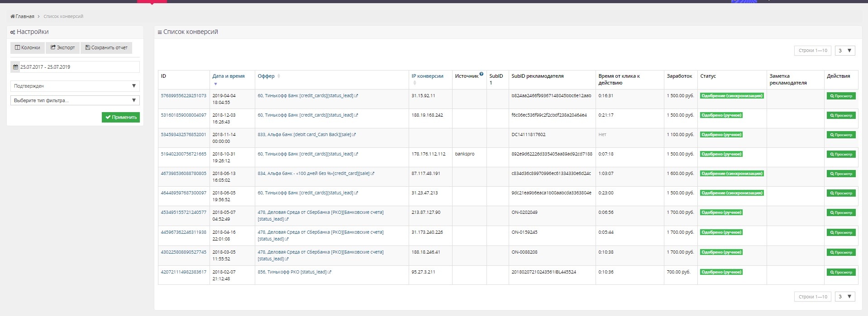Open top page number dropdown showing 3
The width and height of the screenshot is (868, 316).
[844, 51]
